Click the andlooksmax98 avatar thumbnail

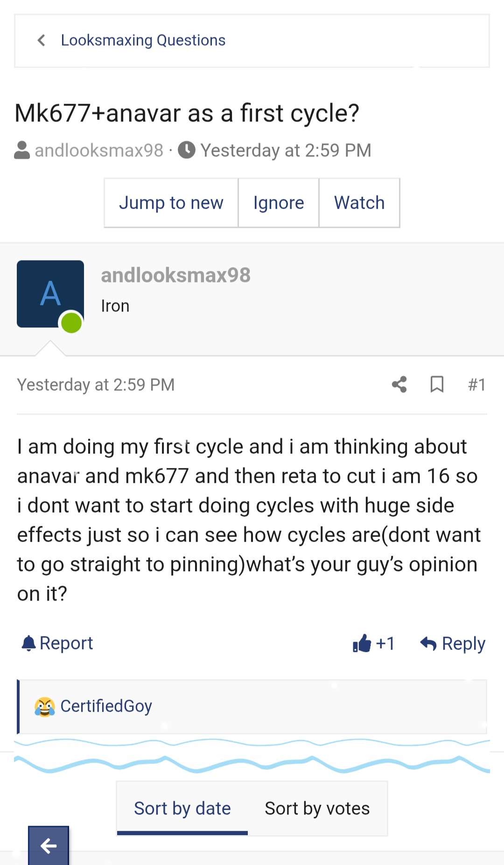coord(50,294)
